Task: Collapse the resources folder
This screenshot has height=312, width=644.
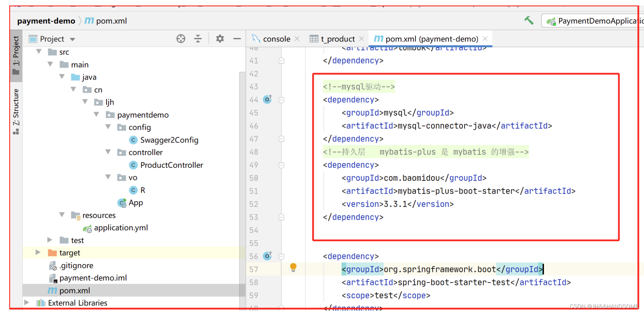Action: [x=62, y=215]
